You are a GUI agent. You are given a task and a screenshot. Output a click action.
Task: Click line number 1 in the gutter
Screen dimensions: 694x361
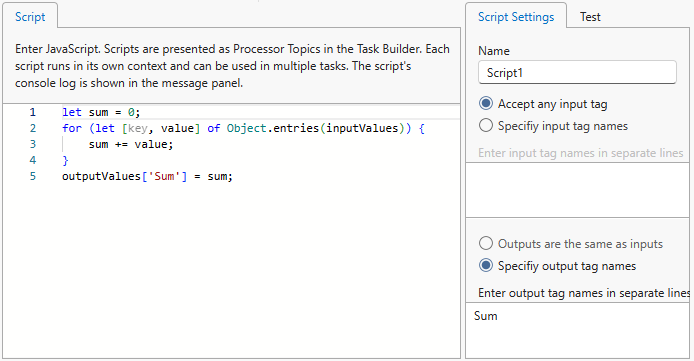32,112
